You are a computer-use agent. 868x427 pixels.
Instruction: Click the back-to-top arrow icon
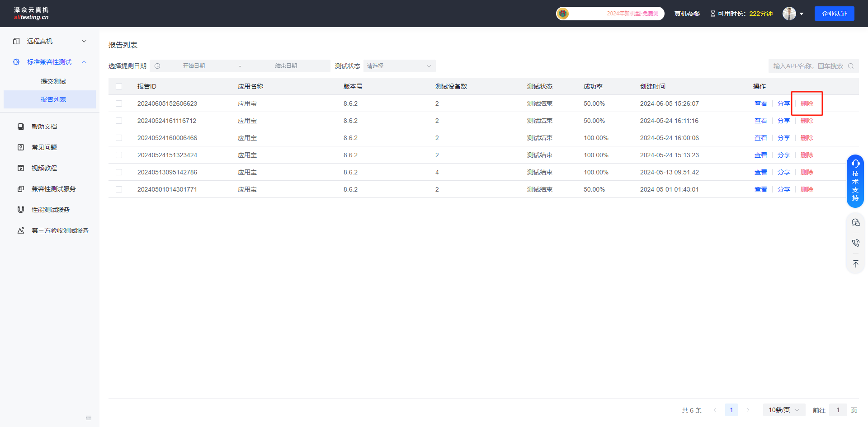pyautogui.click(x=855, y=264)
